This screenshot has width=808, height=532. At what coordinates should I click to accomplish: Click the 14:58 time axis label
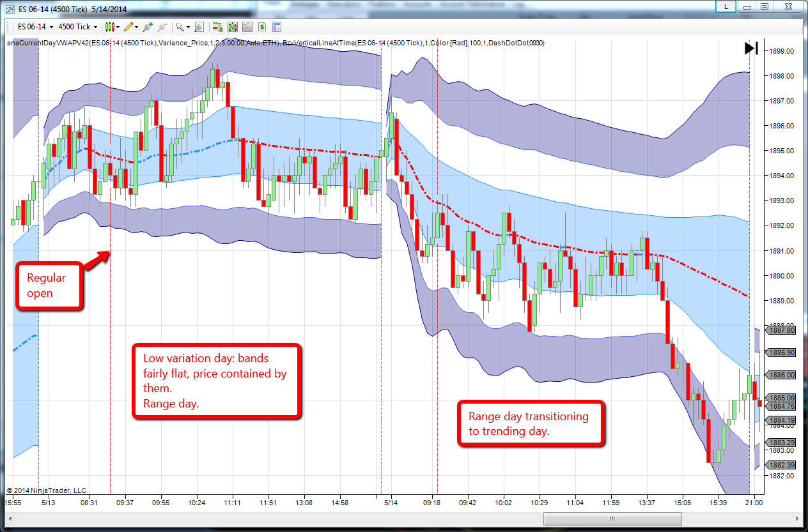click(339, 503)
